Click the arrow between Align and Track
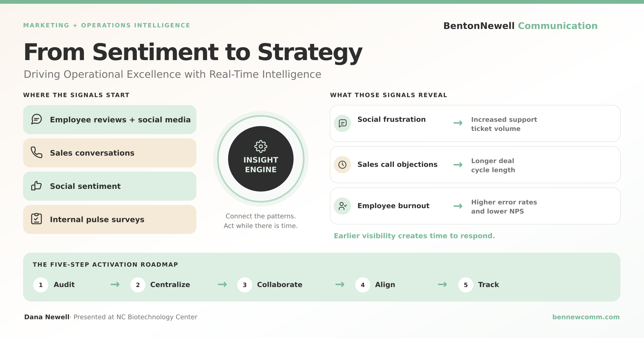The height and width of the screenshot is (338, 644). tap(442, 284)
